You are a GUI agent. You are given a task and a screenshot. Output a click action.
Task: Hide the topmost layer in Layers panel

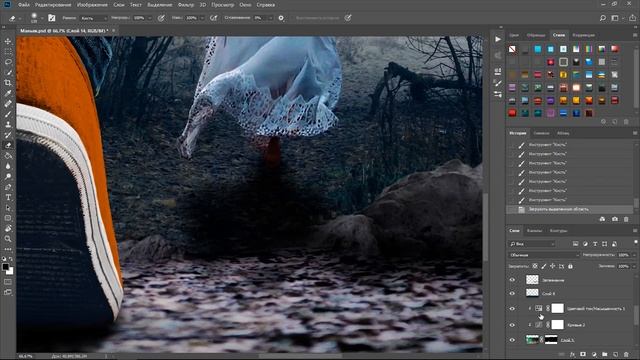point(512,280)
